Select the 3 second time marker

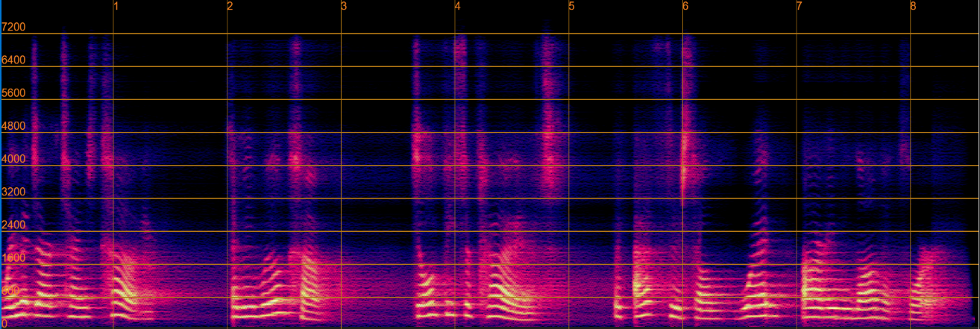tap(344, 7)
